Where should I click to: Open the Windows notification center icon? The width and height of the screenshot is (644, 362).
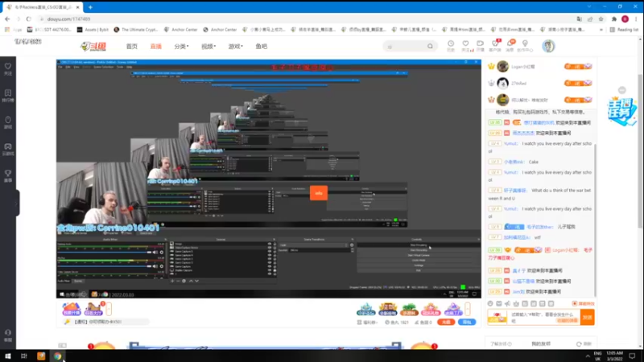(632, 356)
